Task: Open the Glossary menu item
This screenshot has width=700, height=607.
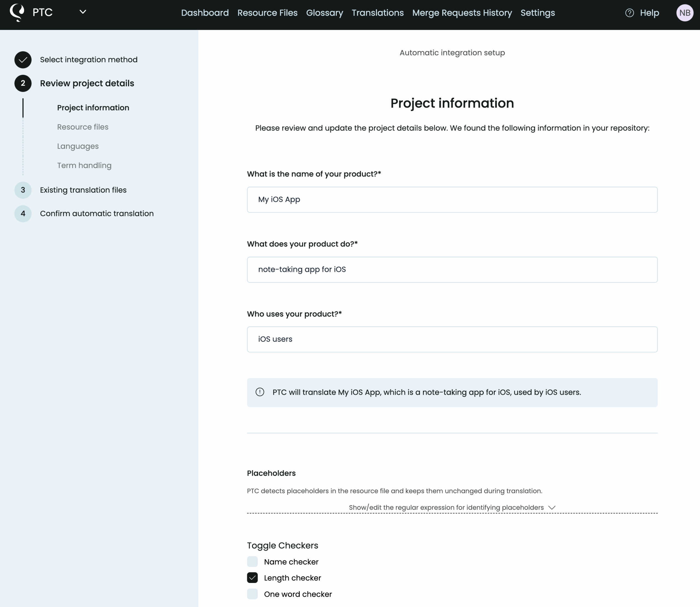Action: 324,13
